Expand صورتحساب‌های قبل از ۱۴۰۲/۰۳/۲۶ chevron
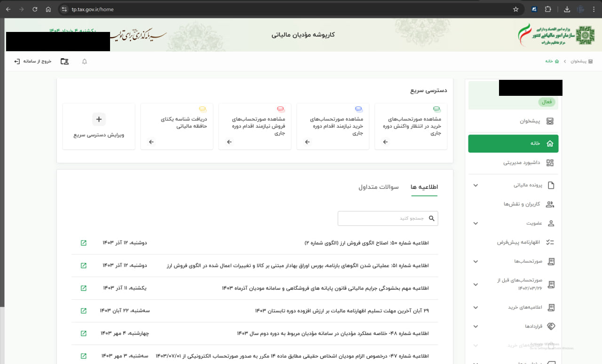Image resolution: width=602 pixels, height=364 pixels. [x=475, y=285]
